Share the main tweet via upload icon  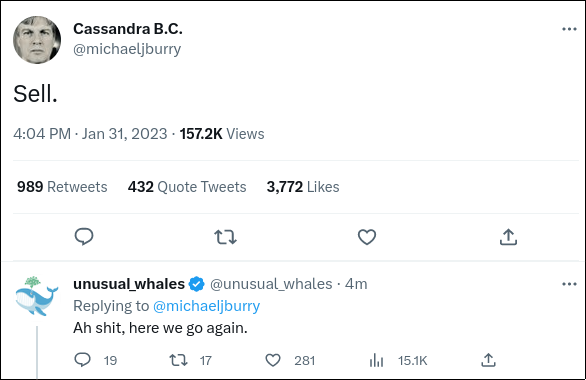click(508, 237)
